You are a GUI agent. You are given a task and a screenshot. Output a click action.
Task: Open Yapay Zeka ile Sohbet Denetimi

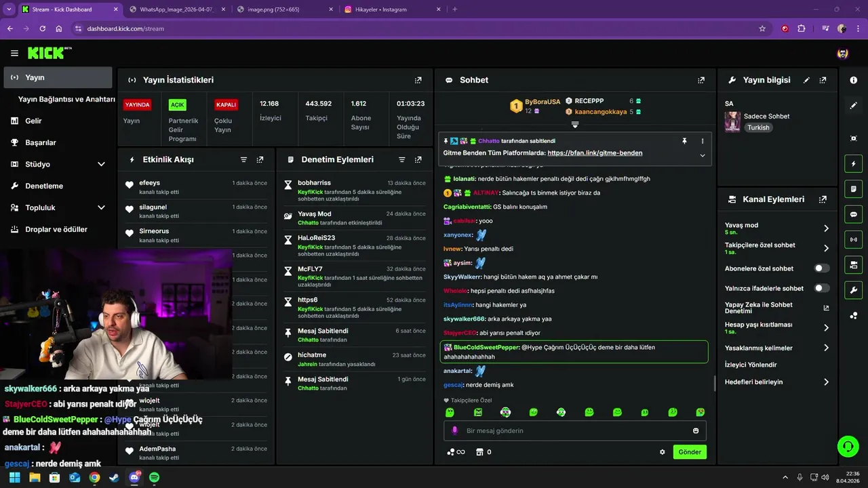[x=777, y=308]
